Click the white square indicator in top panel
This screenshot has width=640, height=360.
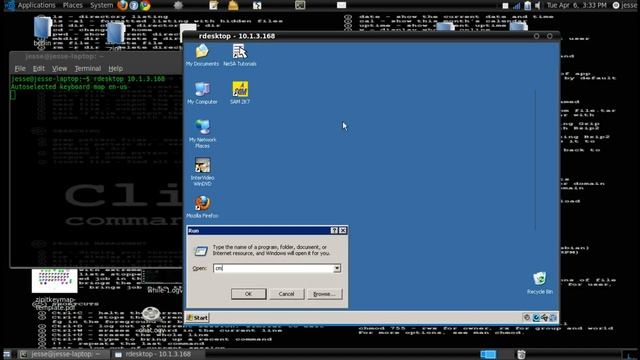[x=505, y=6]
